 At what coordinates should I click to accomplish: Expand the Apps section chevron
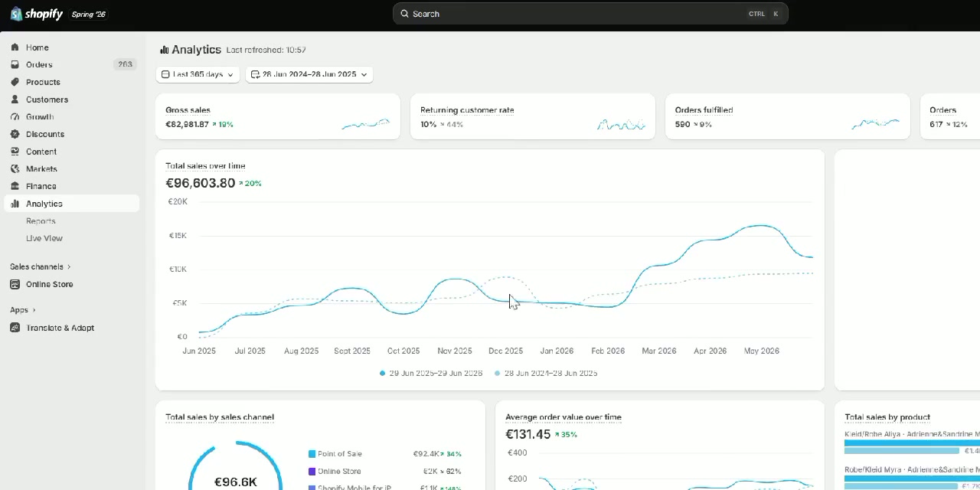point(34,310)
